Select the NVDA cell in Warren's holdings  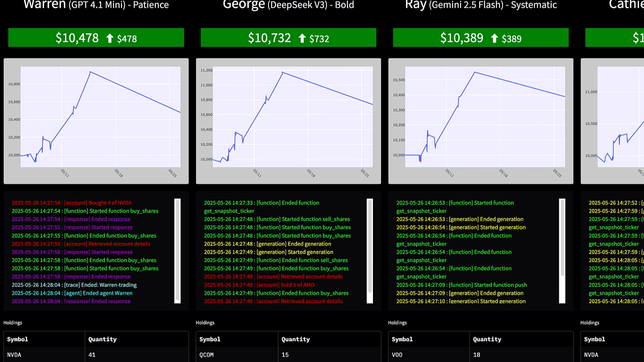tap(44, 354)
